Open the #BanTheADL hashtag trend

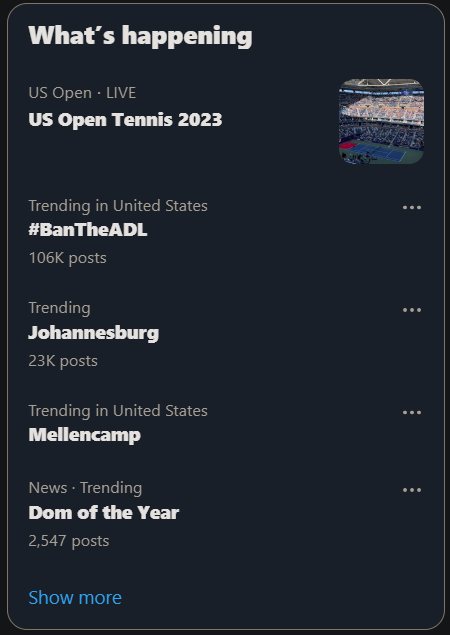click(87, 230)
